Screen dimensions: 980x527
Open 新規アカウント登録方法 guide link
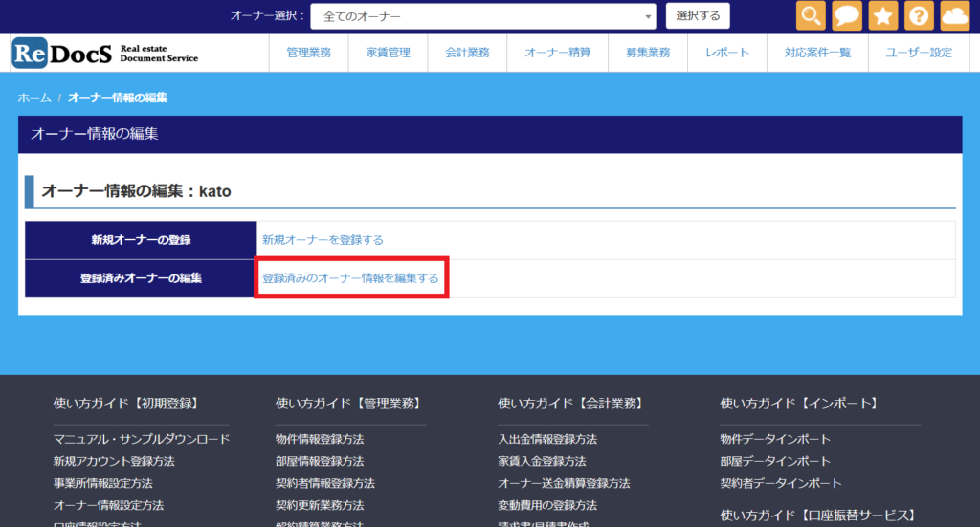[x=114, y=461]
